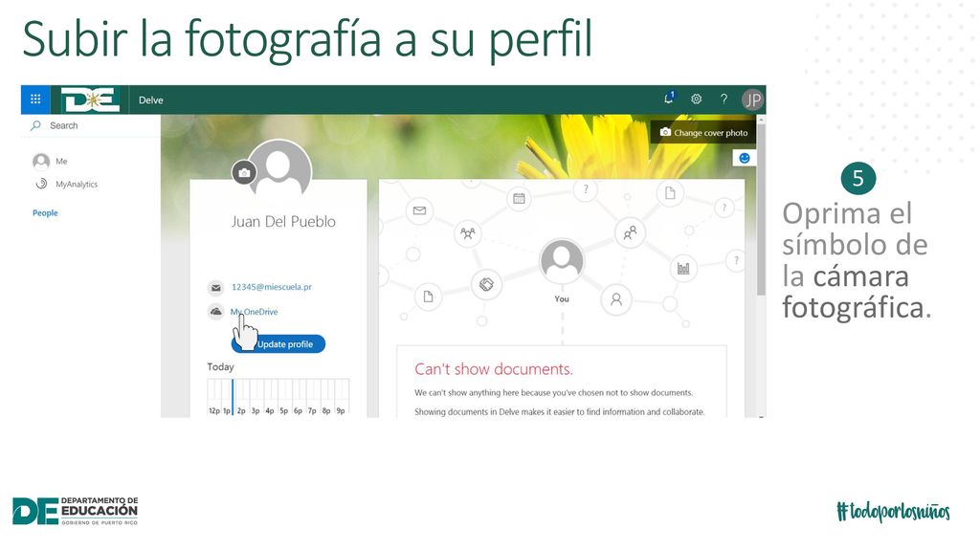Click the Me avatar icon in sidebar
The image size is (980, 551).
click(41, 161)
